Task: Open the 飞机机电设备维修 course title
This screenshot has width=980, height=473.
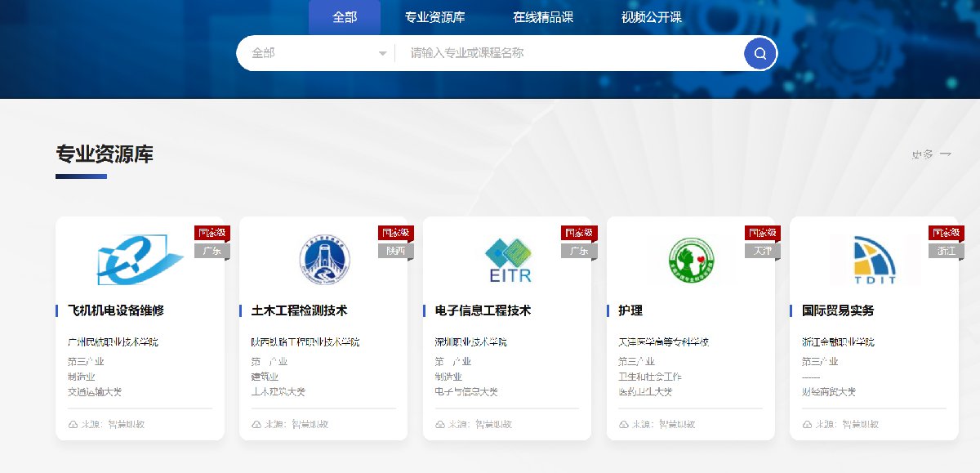Action: coord(117,311)
